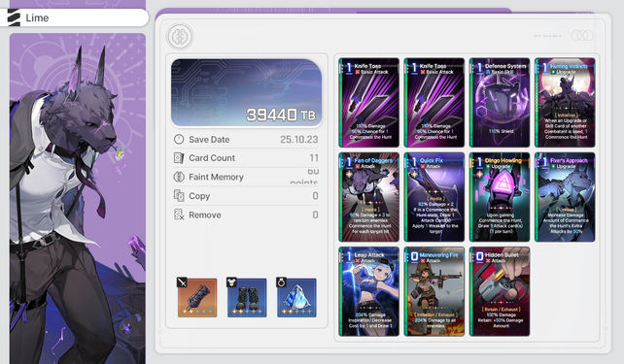Image resolution: width=624 pixels, height=364 pixels.
Task: Click the Copy icon
Action: coord(179,196)
